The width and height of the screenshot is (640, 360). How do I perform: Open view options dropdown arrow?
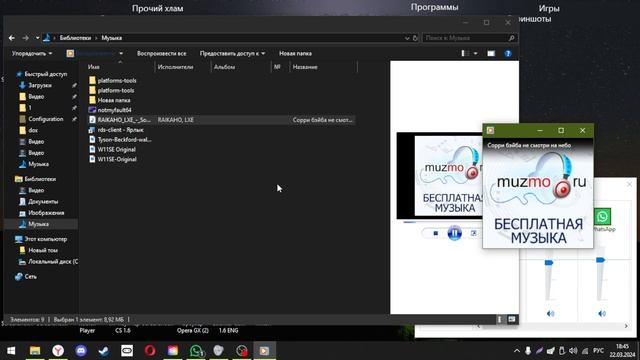476,53
